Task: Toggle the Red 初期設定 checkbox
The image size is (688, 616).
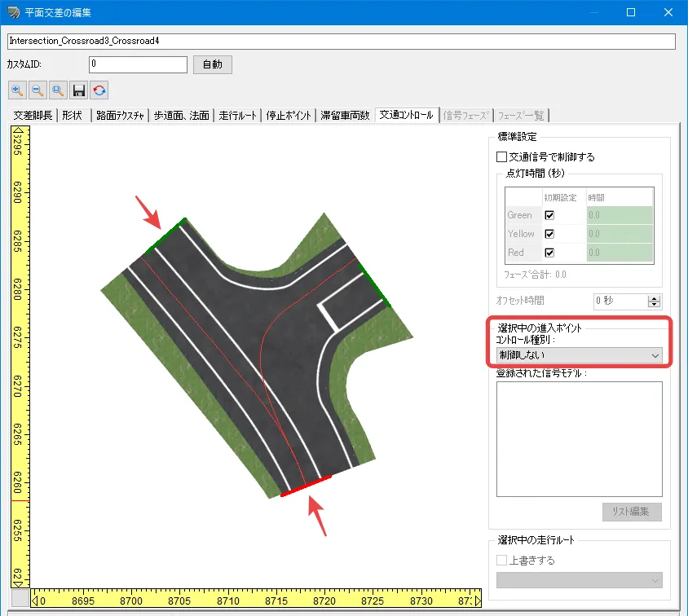Action: (x=549, y=253)
